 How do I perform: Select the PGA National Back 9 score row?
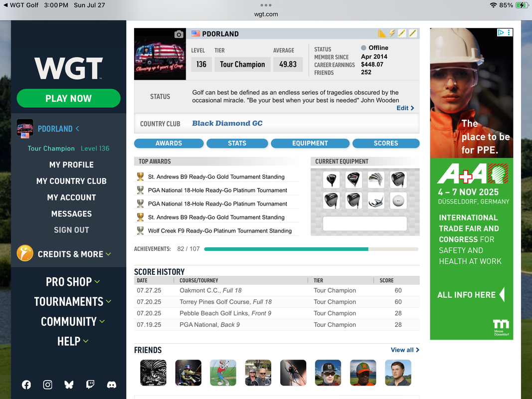(x=277, y=325)
